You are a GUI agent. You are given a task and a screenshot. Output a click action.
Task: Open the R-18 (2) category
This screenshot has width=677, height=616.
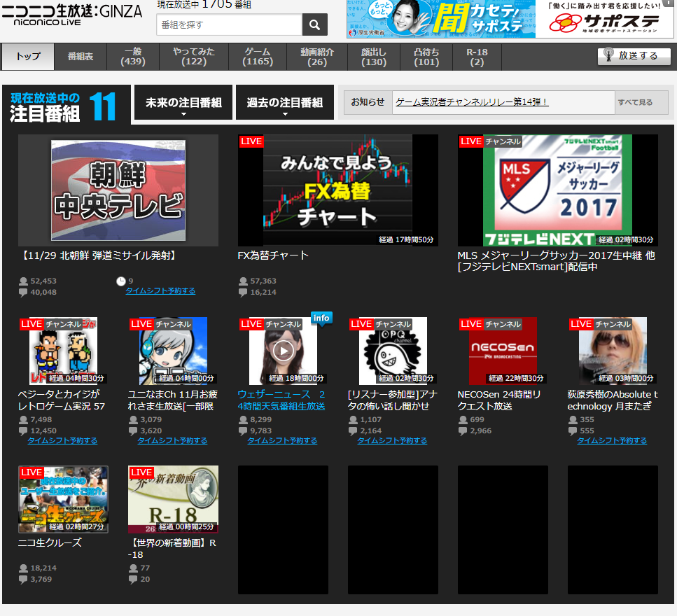[x=477, y=57]
